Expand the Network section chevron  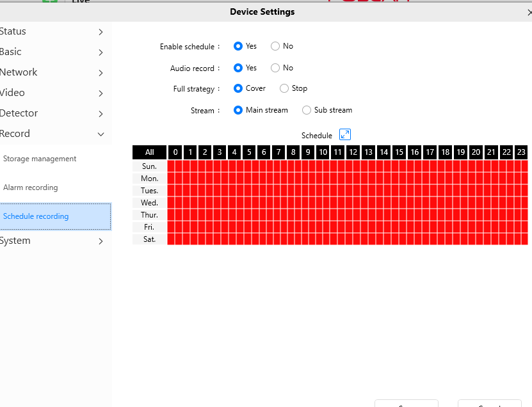point(101,73)
